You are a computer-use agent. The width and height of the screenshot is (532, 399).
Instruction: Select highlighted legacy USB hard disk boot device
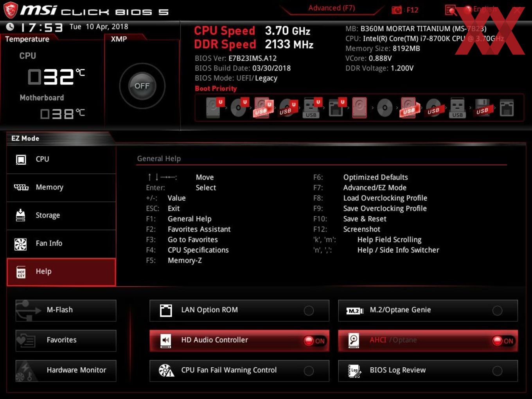point(409,108)
